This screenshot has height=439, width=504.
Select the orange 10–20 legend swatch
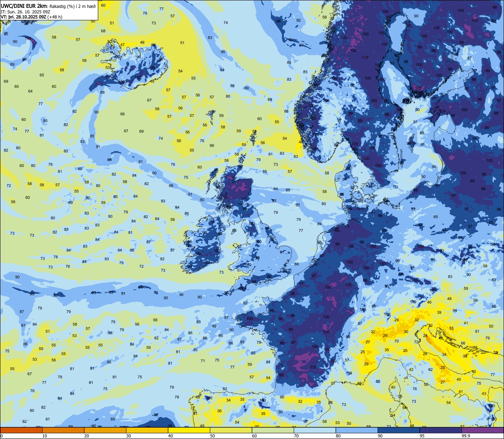pyautogui.click(x=63, y=430)
